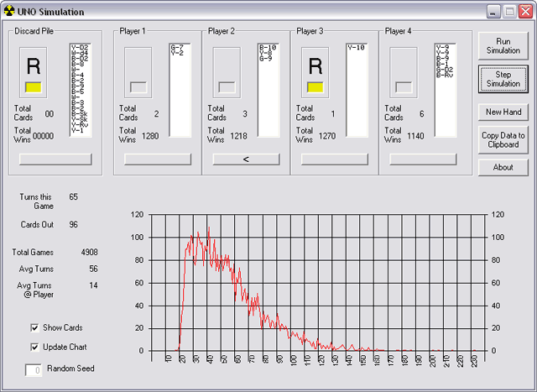Click Player 1's Total Wins value 1280

(x=150, y=136)
